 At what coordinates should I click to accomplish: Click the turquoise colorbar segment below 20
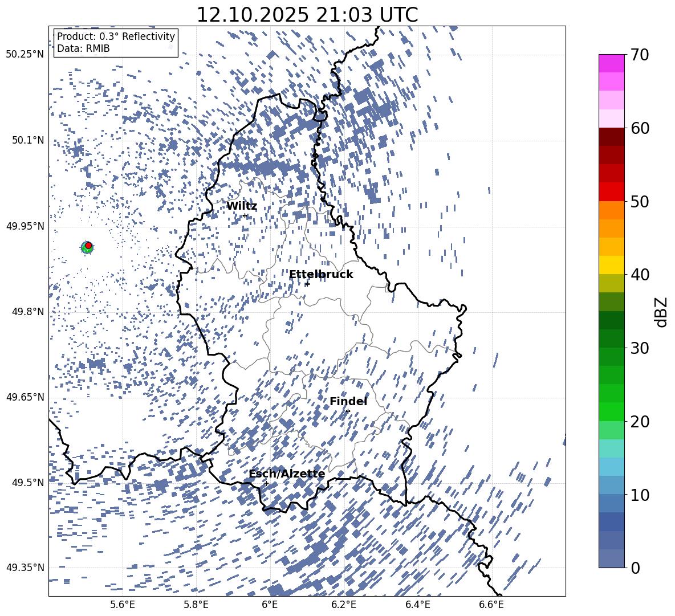611,448
